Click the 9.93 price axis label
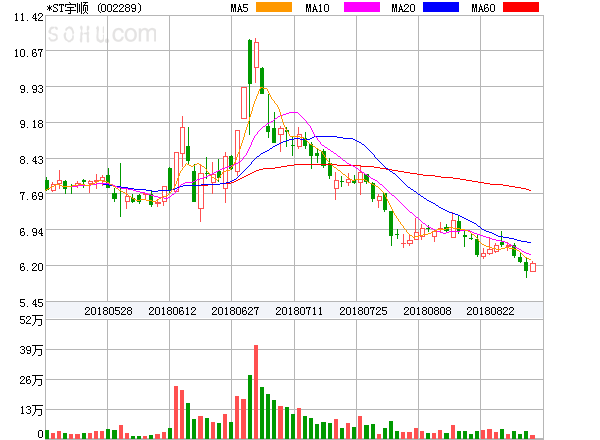Screen dimensions: 600x440 click(x=31, y=89)
